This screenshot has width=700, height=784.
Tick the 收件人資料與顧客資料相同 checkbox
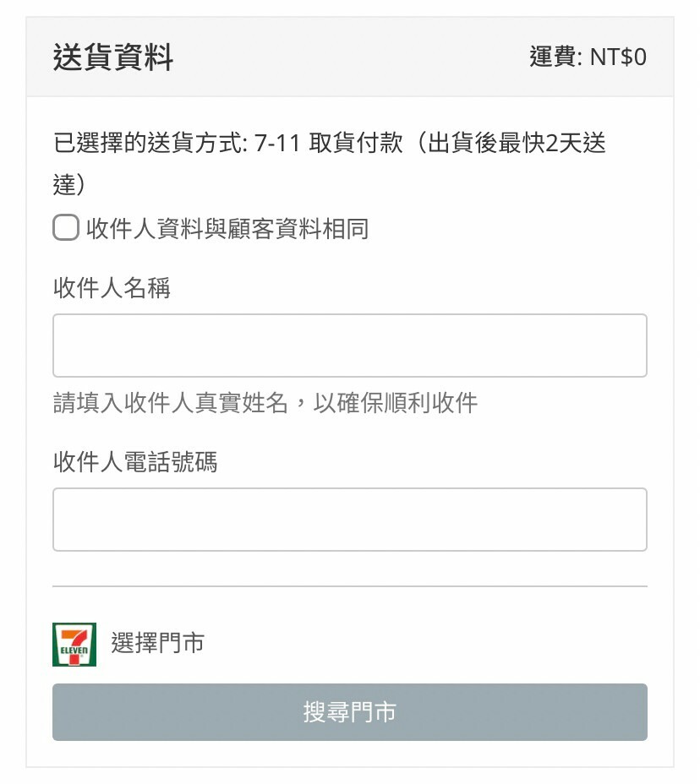[66, 227]
